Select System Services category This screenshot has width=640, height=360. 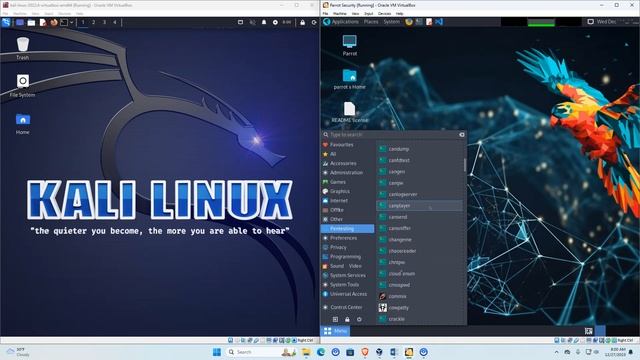click(347, 275)
